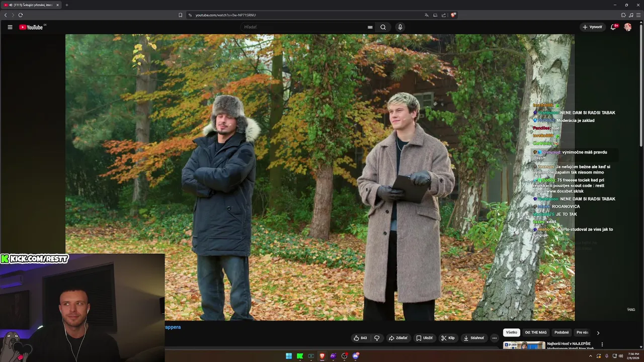644x362 pixels.
Task: Select the Od: THE MAG chip
Action: (x=536, y=332)
